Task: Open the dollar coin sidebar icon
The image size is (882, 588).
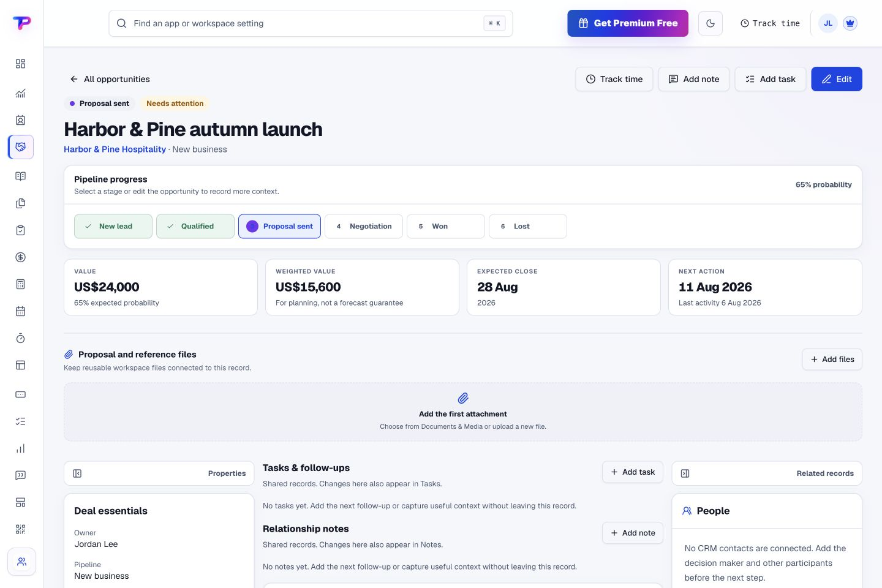Action: coord(20,257)
